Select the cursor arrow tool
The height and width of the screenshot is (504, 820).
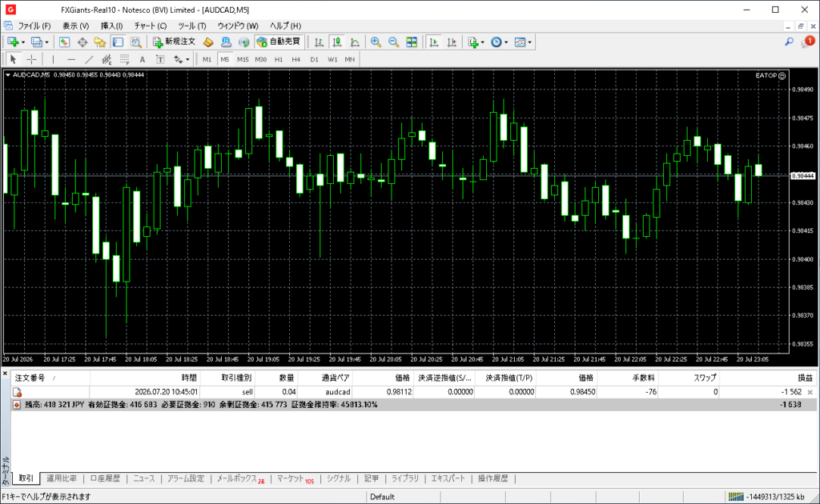point(13,59)
